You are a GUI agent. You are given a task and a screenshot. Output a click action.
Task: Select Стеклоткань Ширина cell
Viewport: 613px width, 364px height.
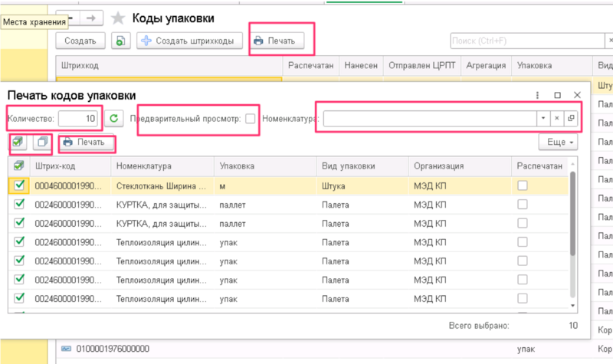pos(162,186)
